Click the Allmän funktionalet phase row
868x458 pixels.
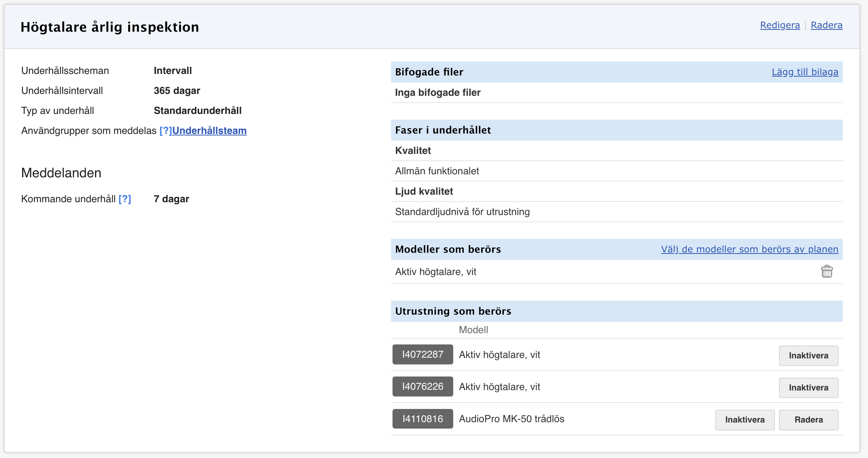point(437,171)
